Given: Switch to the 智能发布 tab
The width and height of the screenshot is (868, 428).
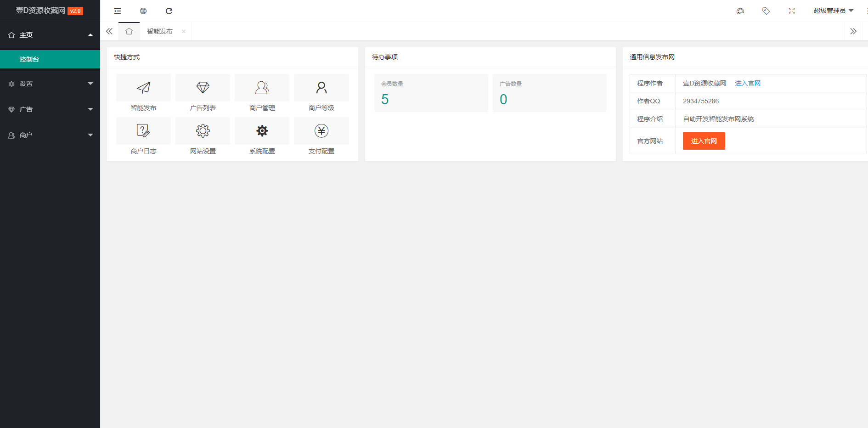Looking at the screenshot, I should pos(159,31).
